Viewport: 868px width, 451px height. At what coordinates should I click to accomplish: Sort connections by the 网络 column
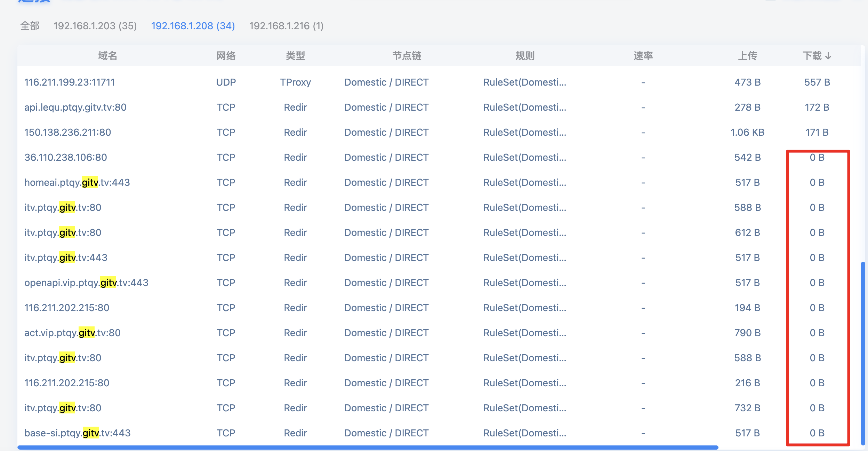pyautogui.click(x=226, y=56)
